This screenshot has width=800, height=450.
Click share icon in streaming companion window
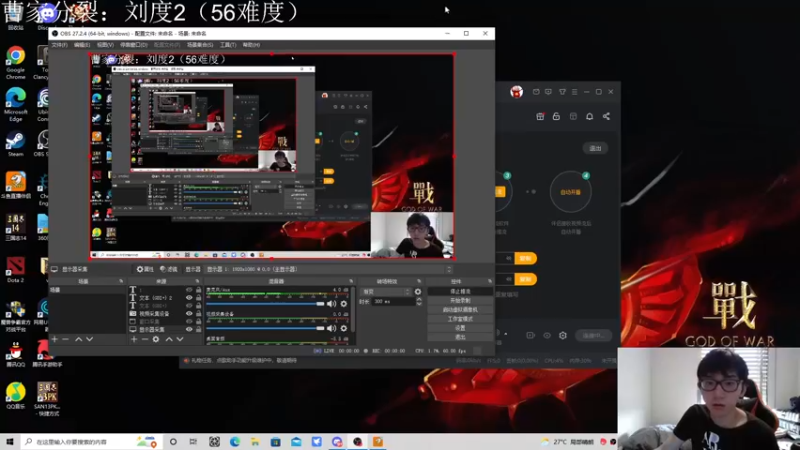(x=606, y=116)
